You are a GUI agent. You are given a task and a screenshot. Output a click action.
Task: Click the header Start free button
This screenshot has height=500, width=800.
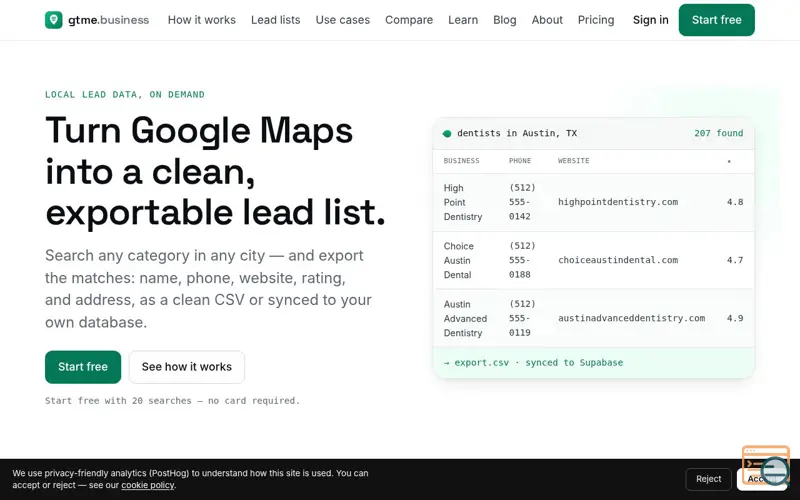(716, 20)
